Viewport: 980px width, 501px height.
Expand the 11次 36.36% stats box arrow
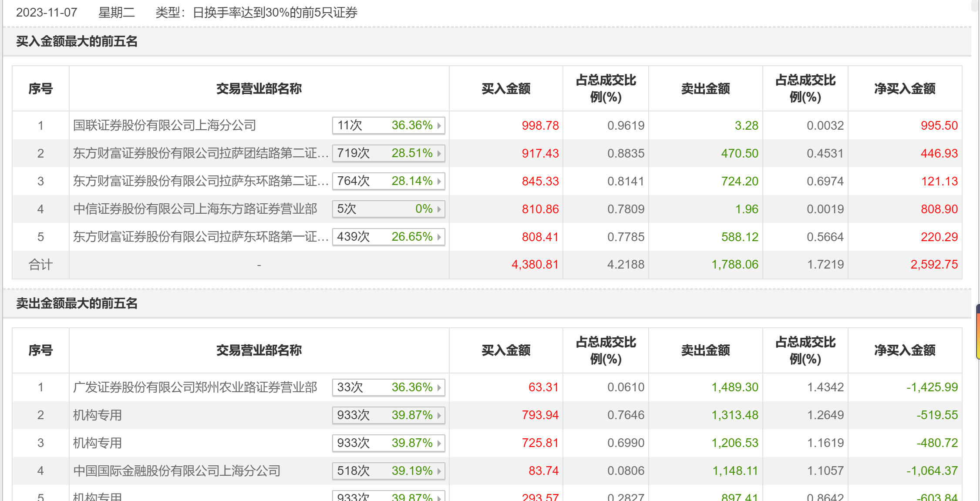(x=439, y=125)
